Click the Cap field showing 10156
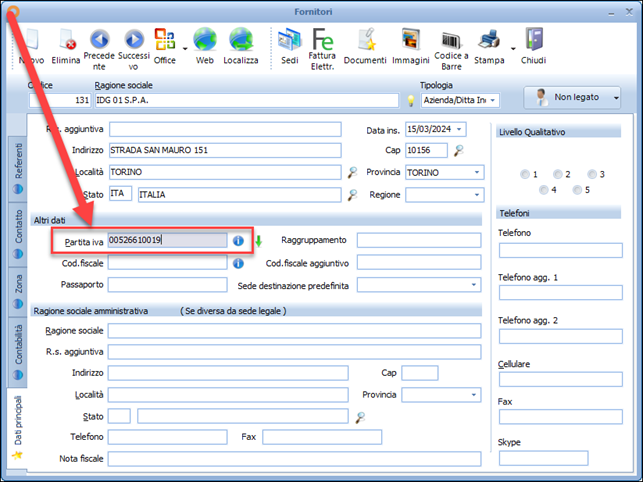This screenshot has height=482, width=643. coord(426,151)
